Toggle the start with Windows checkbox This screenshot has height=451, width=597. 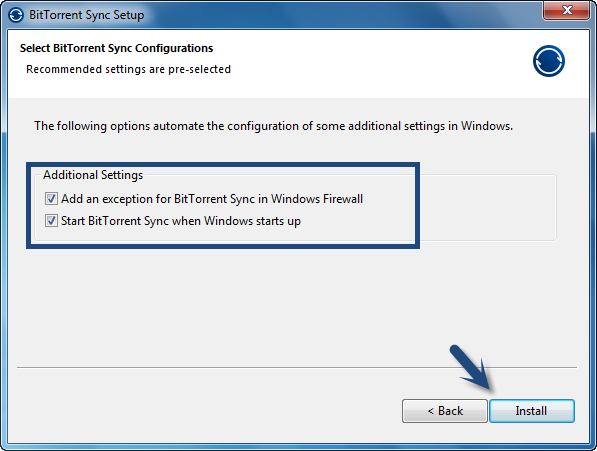[x=51, y=220]
